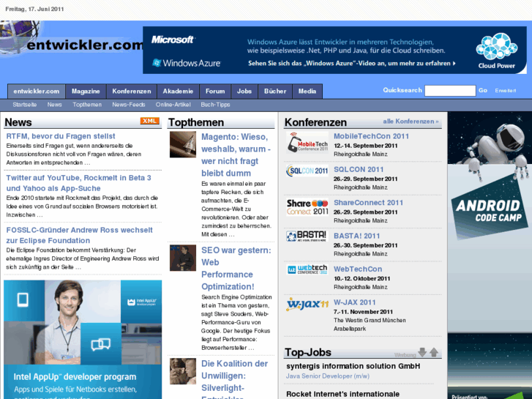
Task: Open the SQLCON 2011 logo image
Action: click(307, 171)
